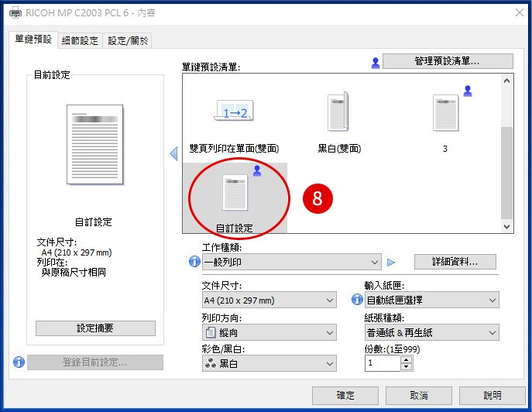The width and height of the screenshot is (532, 412).
Task: Click preset list scroll down arrow
Action: click(x=507, y=227)
